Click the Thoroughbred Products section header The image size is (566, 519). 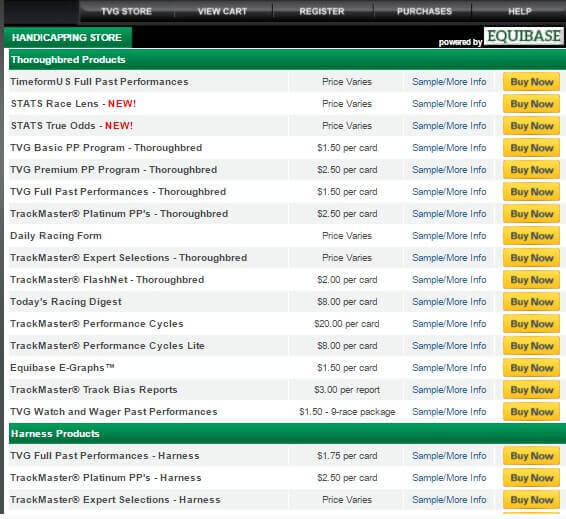coord(287,60)
